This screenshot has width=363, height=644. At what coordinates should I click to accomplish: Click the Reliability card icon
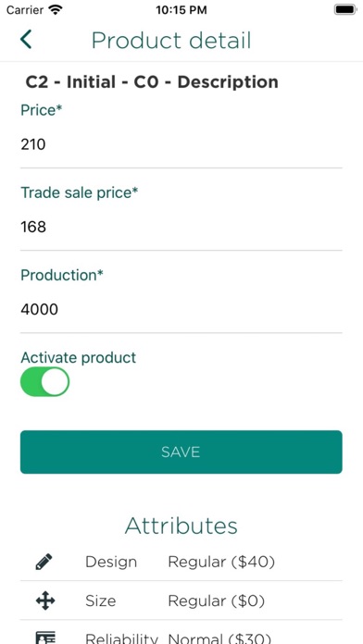(45, 638)
